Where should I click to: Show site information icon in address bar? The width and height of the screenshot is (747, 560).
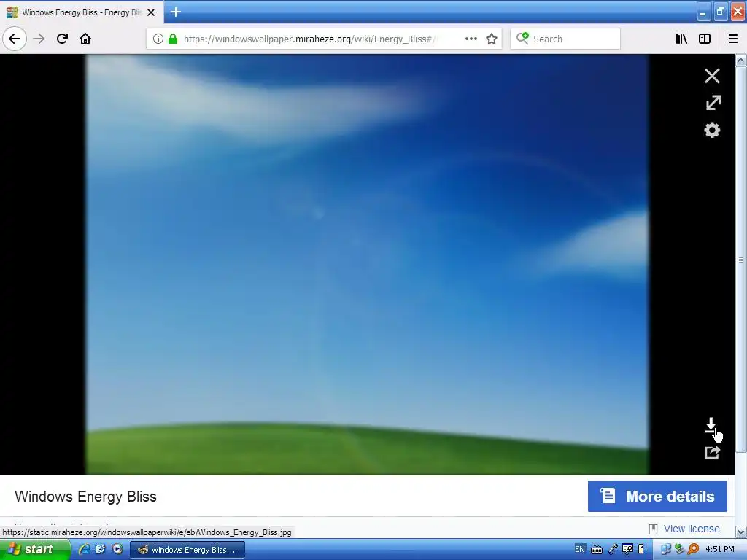[x=158, y=39]
